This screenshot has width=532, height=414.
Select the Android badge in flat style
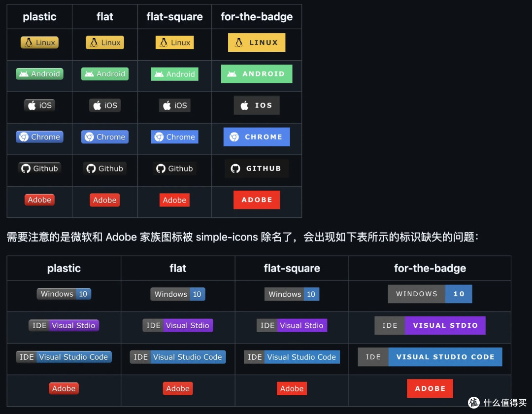pos(104,73)
